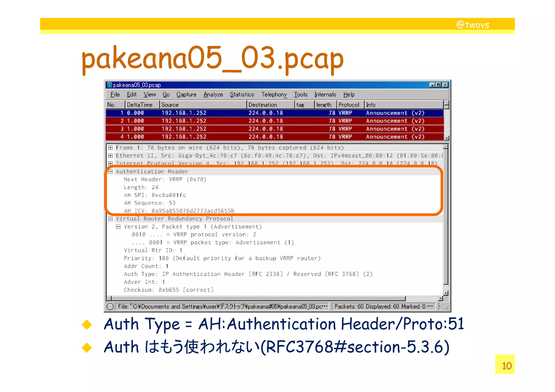The height and width of the screenshot is (392, 555).
Task: Sort by Destination column header
Action: (x=271, y=105)
